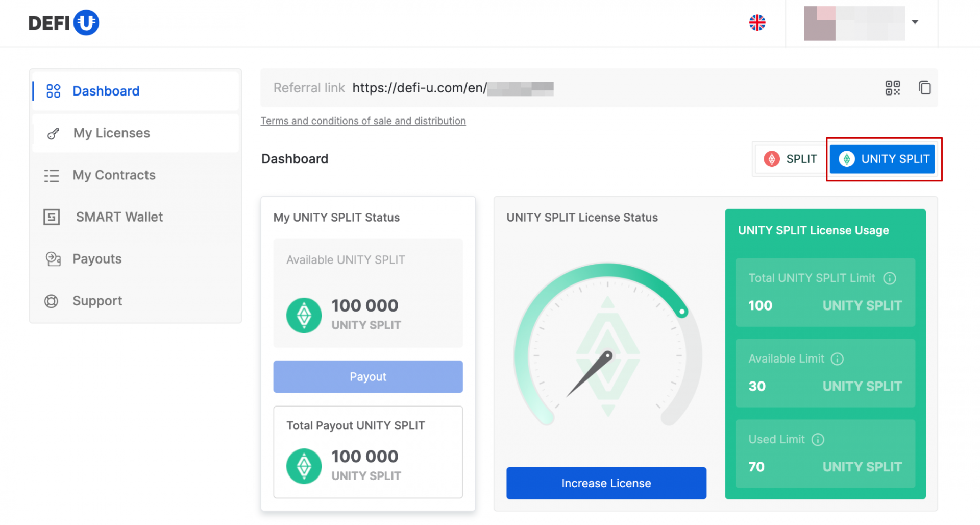Select Payouts in the sidebar
Screen dimensions: 980x525
[x=97, y=259]
